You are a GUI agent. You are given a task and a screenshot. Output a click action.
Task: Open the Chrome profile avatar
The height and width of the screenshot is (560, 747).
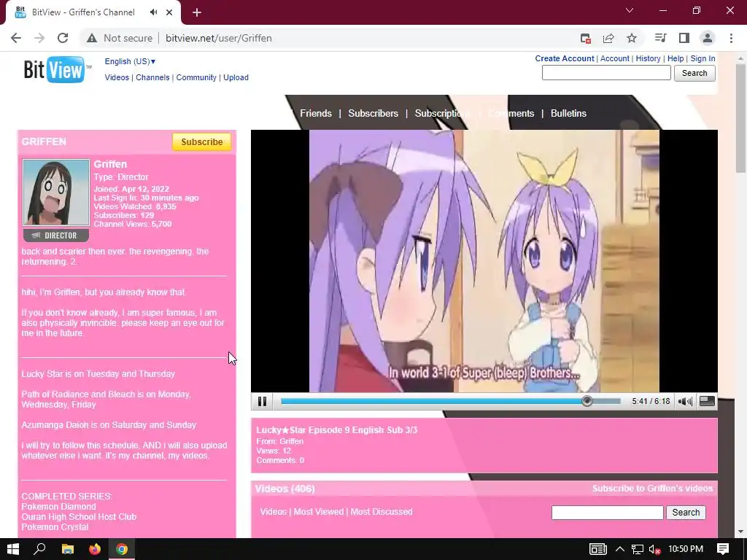click(x=708, y=38)
